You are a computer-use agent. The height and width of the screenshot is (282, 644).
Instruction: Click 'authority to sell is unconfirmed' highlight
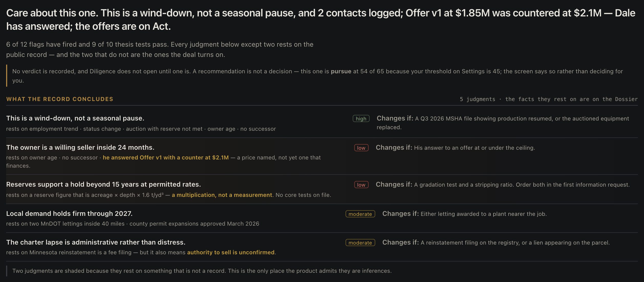click(x=231, y=252)
